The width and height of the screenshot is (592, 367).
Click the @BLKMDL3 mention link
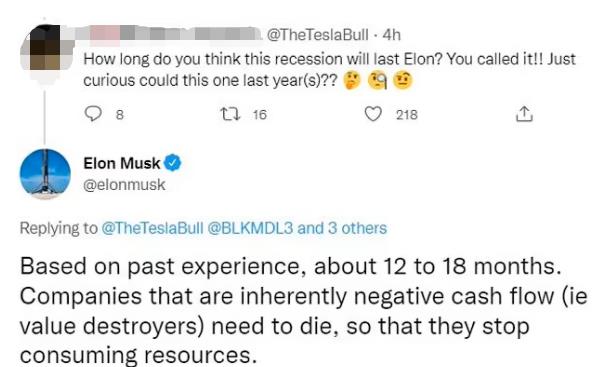(250, 228)
